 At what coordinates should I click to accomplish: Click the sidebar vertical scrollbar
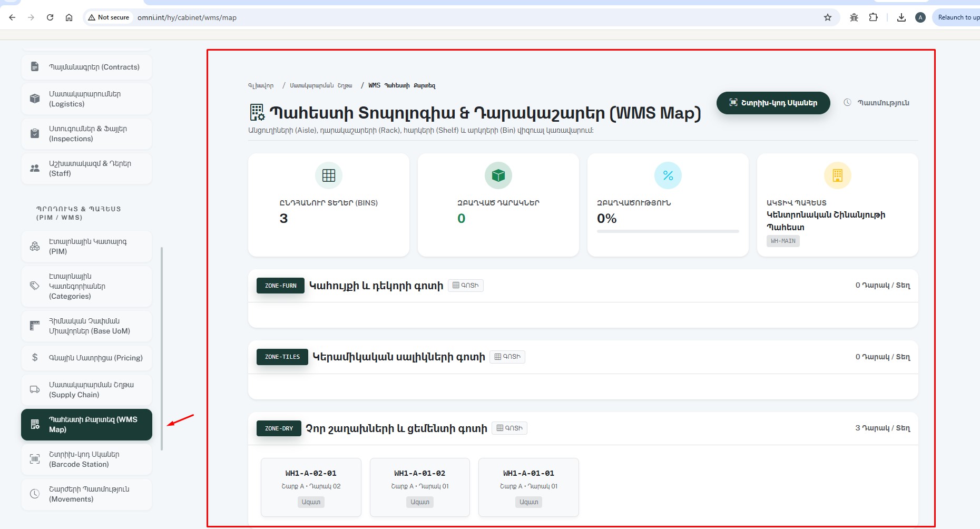pos(162,348)
